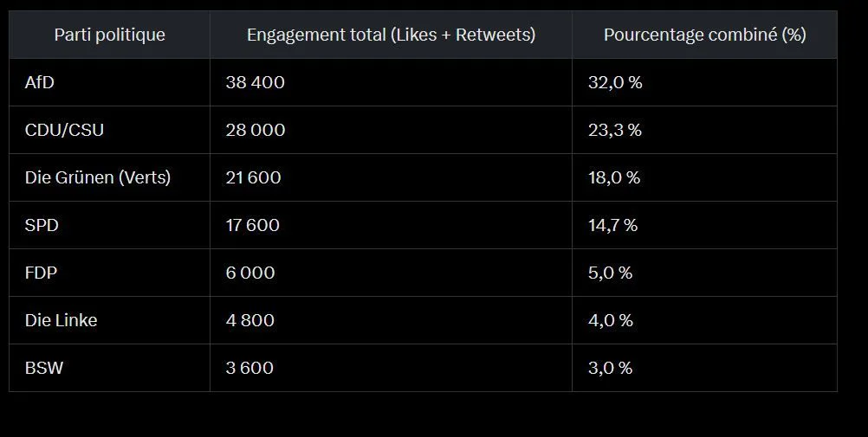Select the BSW party cell
This screenshot has height=437, width=868.
point(110,368)
